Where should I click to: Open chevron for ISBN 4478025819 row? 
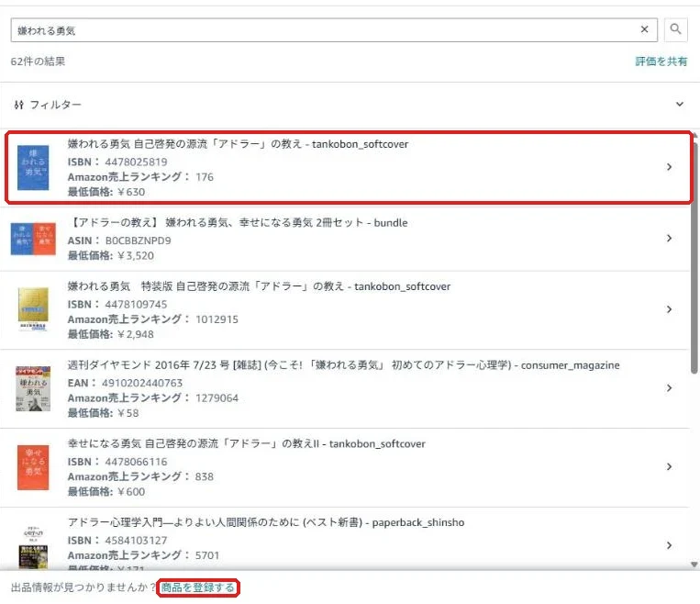tap(669, 167)
